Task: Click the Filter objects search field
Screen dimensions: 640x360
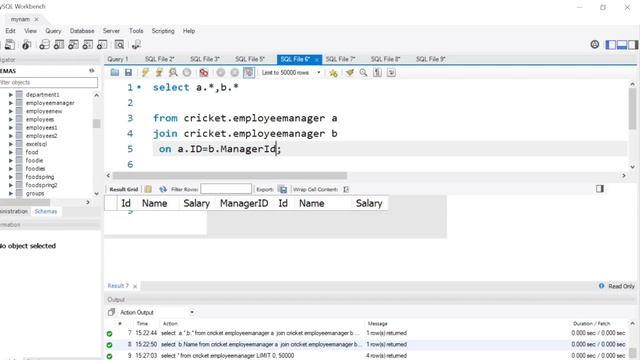Action: point(48,82)
